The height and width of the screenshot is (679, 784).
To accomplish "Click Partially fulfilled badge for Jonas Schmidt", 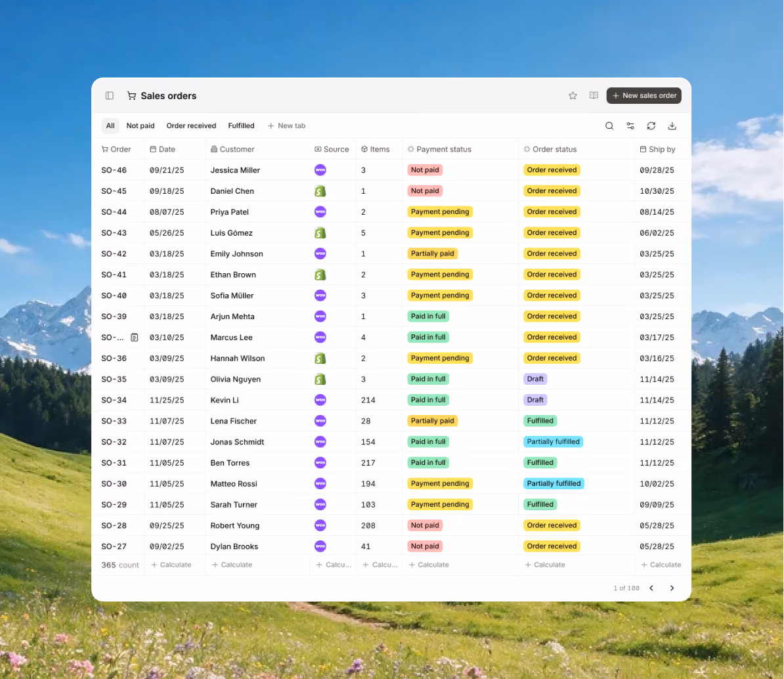I will click(x=553, y=442).
